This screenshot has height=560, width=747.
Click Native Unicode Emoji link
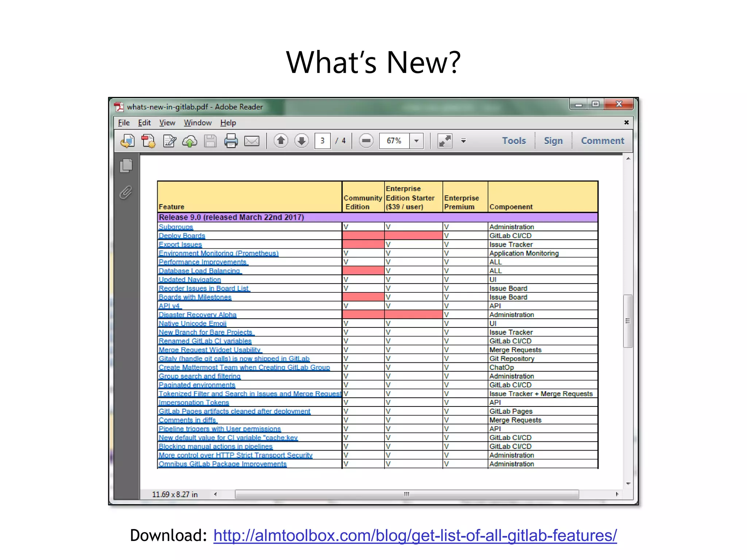[x=192, y=323]
